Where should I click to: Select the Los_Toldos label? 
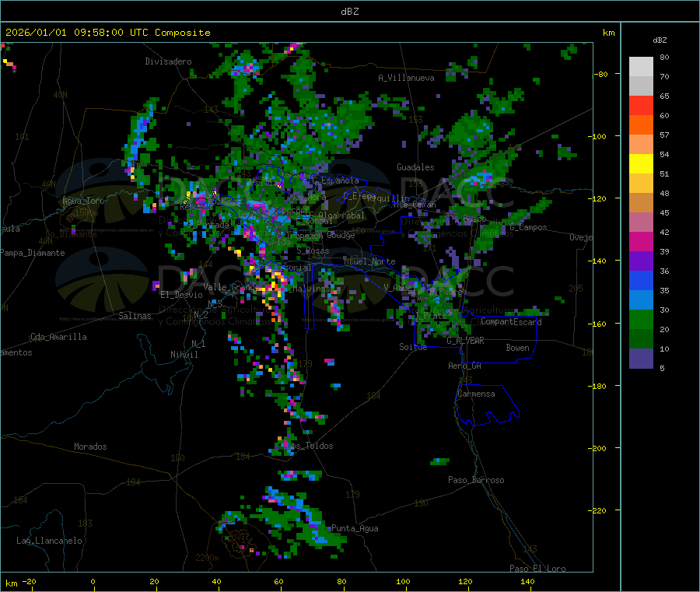tap(310, 446)
